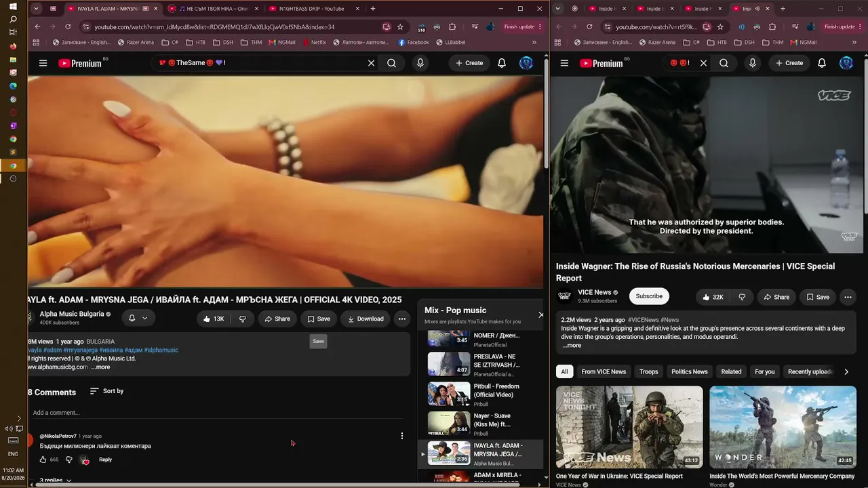Click the Windows Start button
The image size is (868, 488).
(13, 6)
